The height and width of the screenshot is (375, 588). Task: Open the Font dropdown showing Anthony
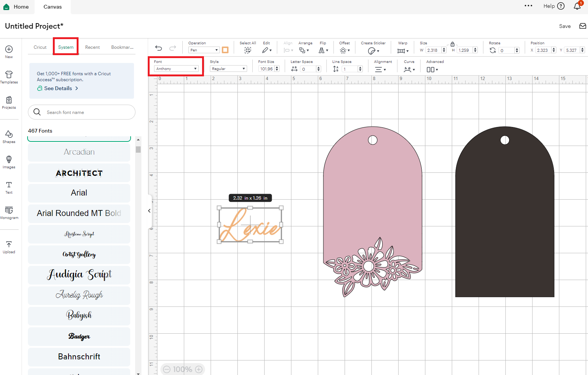[x=176, y=69]
